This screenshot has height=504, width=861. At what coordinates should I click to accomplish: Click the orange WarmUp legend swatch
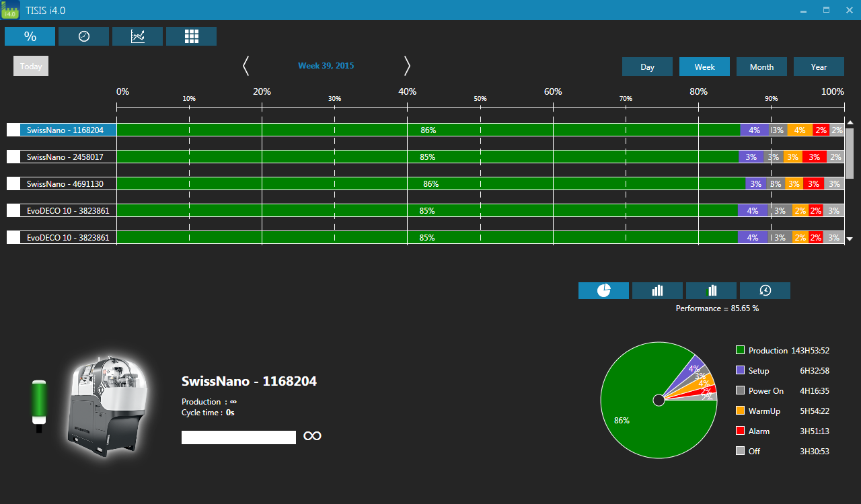741,411
